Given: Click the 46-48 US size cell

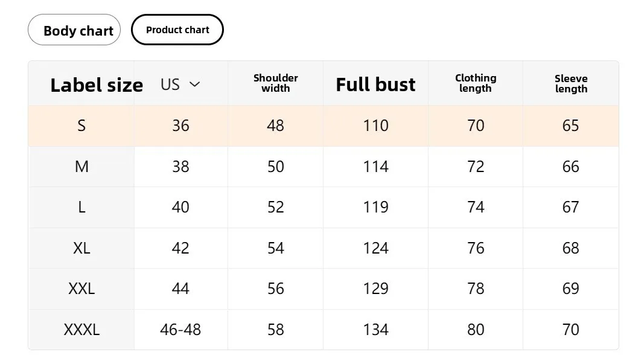Looking at the screenshot, I should [180, 330].
